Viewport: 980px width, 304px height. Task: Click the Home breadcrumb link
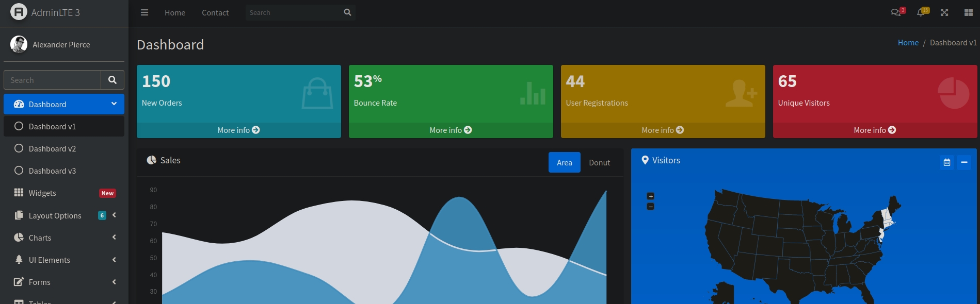click(908, 43)
